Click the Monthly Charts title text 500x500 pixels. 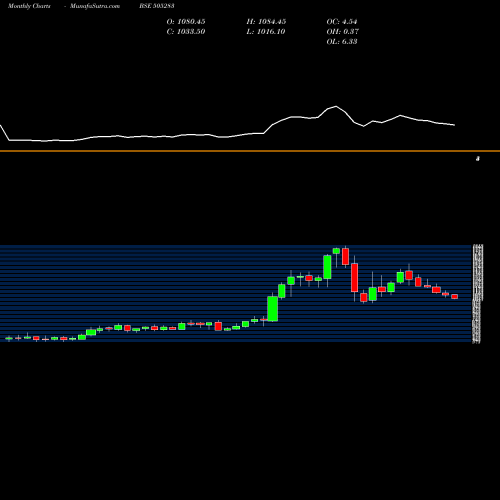coord(29,6)
